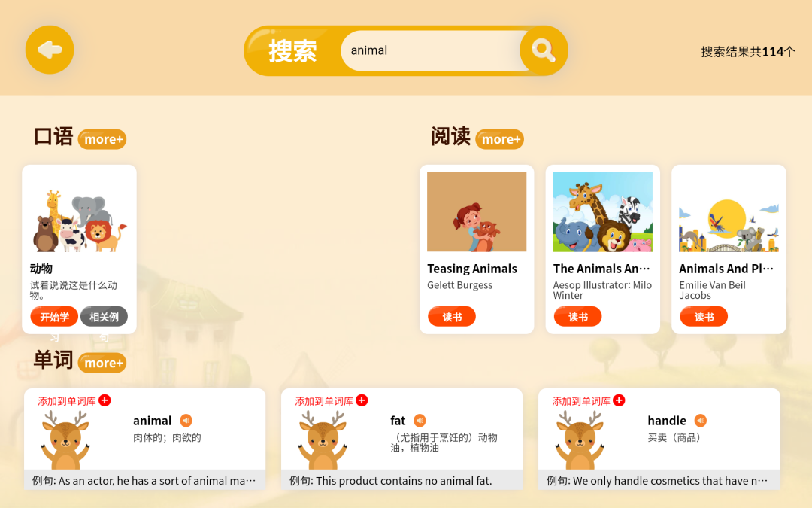
Task: Play pronunciation audio for handle
Action: 700,421
